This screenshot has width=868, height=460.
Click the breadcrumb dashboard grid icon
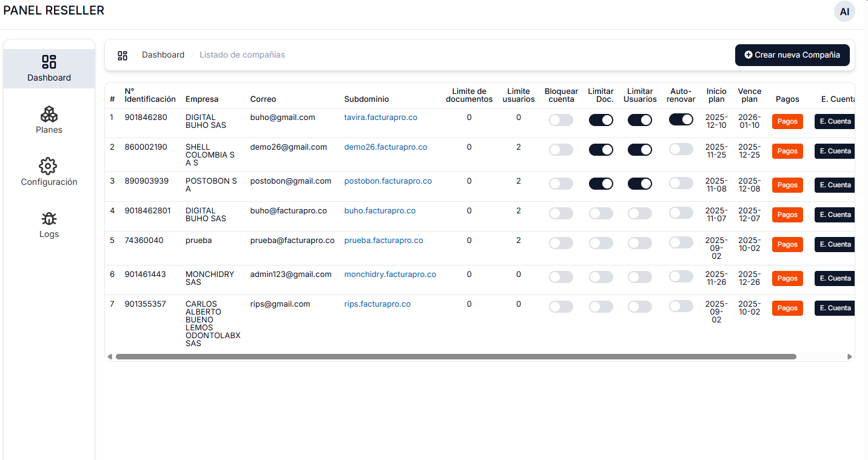point(123,55)
